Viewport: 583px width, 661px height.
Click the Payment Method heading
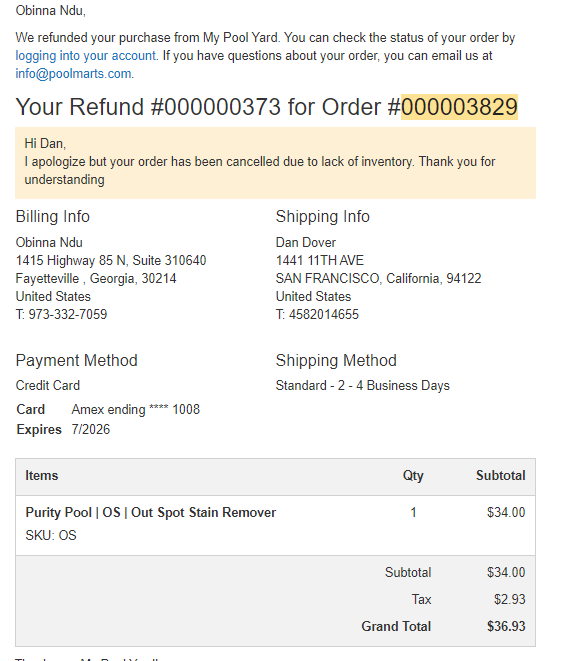pyautogui.click(x=76, y=360)
